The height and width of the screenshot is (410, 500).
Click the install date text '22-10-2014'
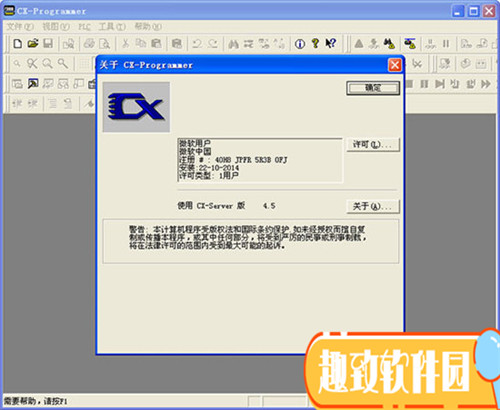click(219, 168)
